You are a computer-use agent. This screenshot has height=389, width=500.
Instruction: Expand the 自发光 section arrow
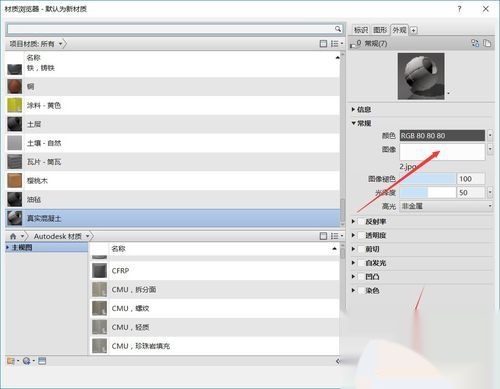[353, 263]
